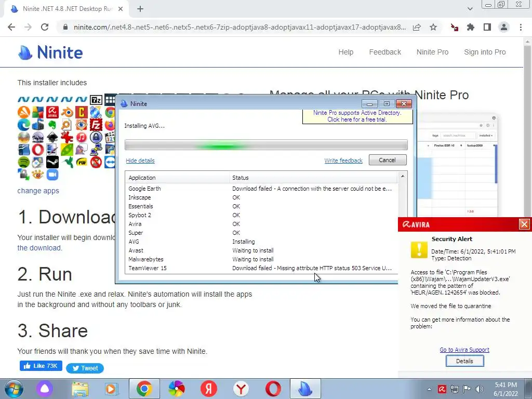
Task: Share this page using the address bar share icon
Action: coord(417,28)
